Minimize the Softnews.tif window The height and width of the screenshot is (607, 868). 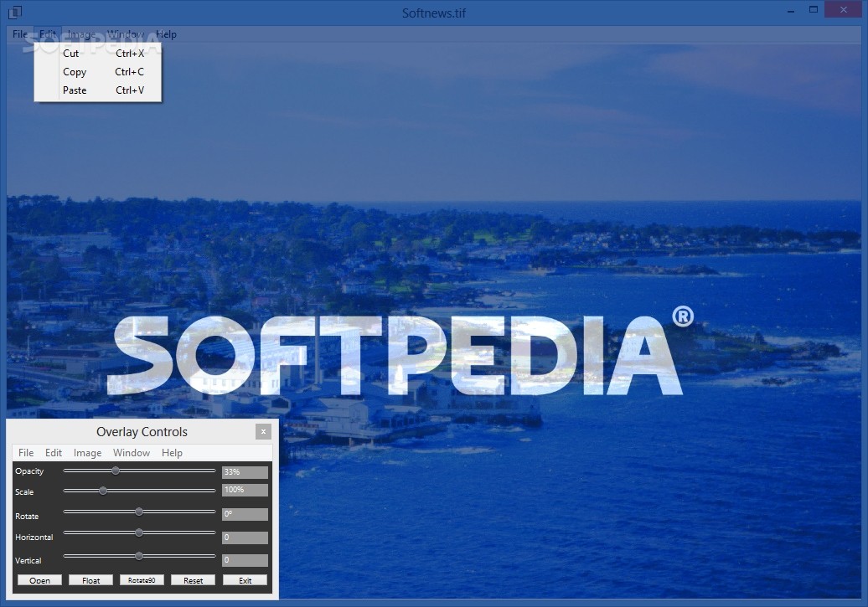[x=791, y=10]
